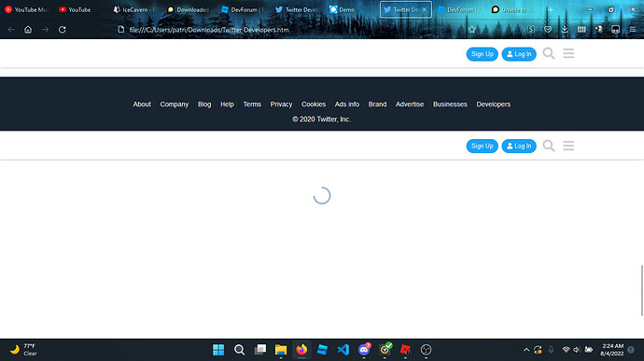
Task: Open Visual Studio Code from taskbar
Action: click(x=343, y=350)
